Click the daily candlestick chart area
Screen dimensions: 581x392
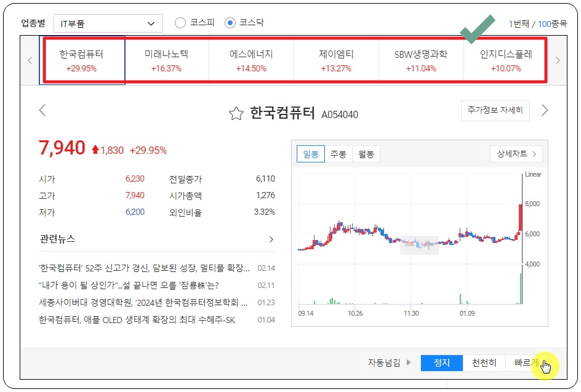(x=410, y=239)
